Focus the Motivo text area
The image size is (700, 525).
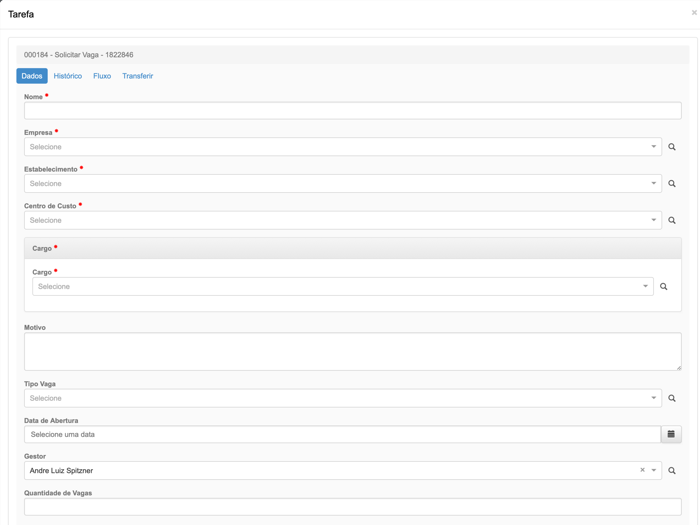coord(353,351)
